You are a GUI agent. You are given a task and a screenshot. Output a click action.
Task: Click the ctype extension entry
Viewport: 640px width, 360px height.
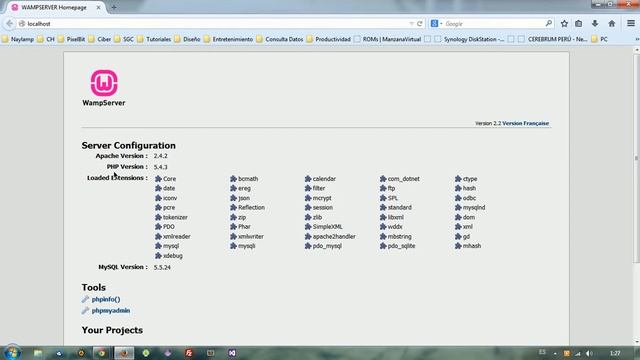(466, 179)
